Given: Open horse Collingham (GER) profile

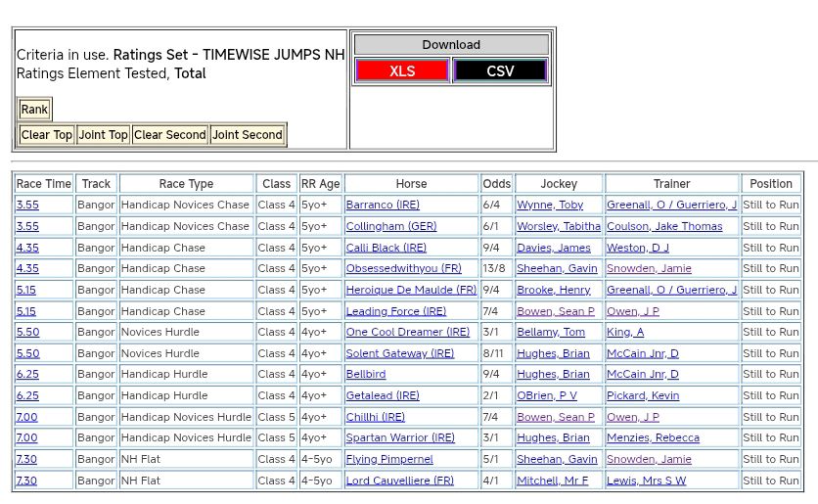Looking at the screenshot, I should (390, 226).
